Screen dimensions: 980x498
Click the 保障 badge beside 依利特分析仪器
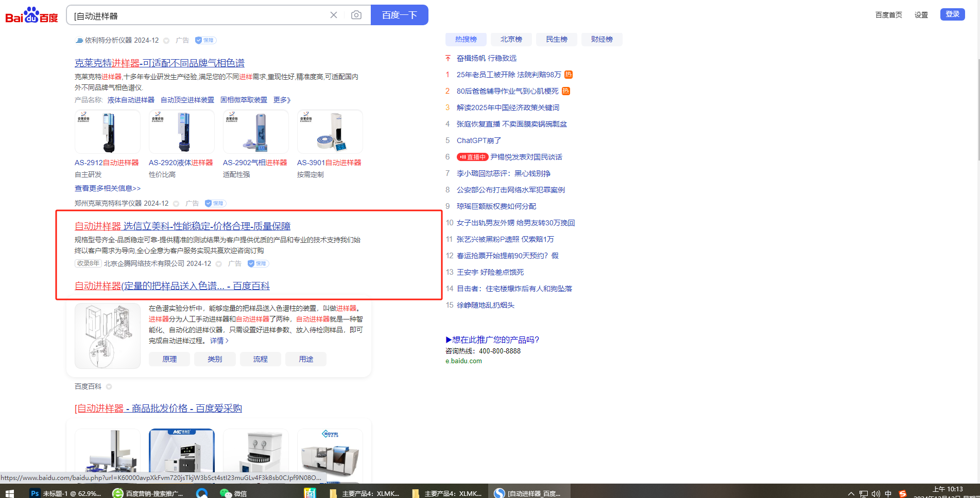(205, 40)
